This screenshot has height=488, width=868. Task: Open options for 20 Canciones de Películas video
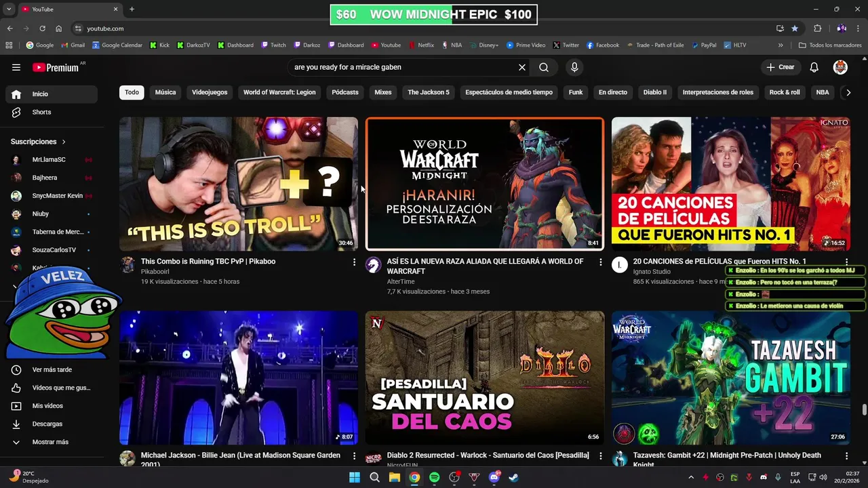pos(846,262)
